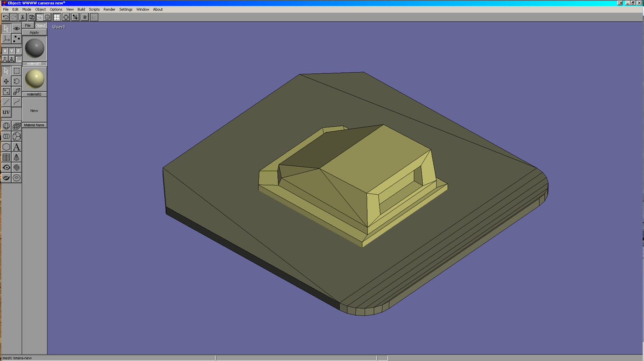Select the yellow material02 sphere swatch
644x361 pixels.
tap(34, 79)
